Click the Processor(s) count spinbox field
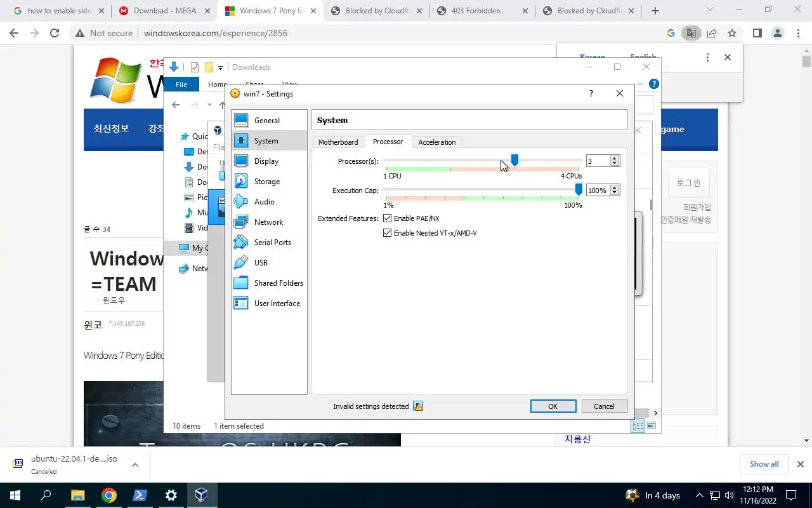 598,161
